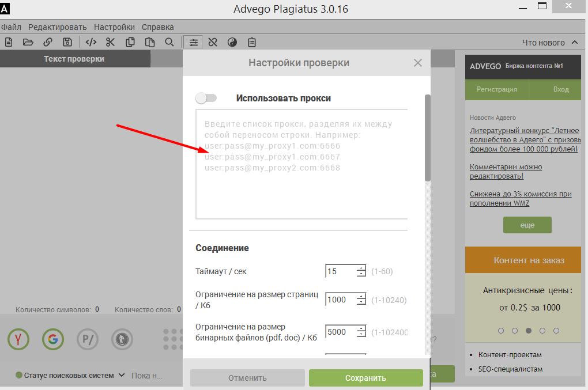
Task: Decrease page size limit stepper
Action: coord(361,302)
